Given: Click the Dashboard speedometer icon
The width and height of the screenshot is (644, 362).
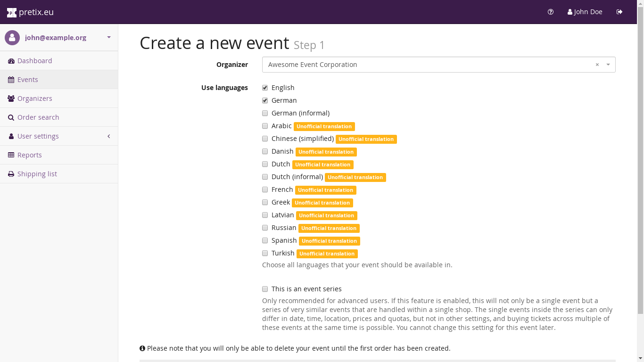Looking at the screenshot, I should click(11, 61).
